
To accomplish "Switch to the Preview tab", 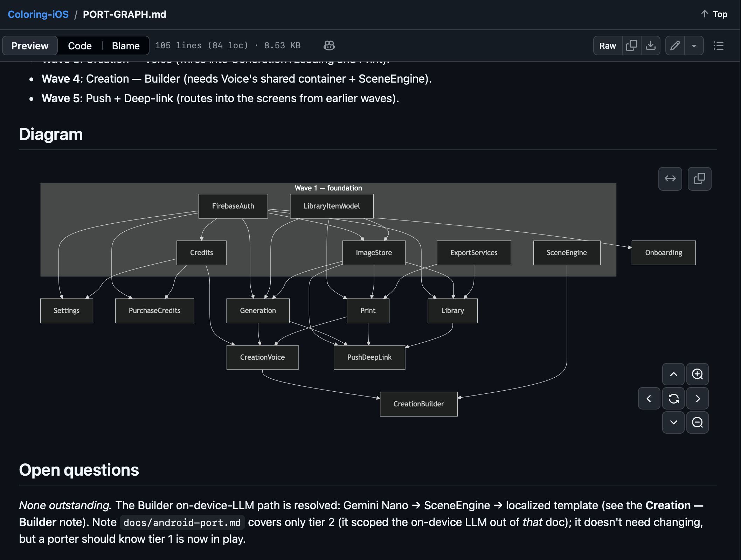I will (30, 45).
